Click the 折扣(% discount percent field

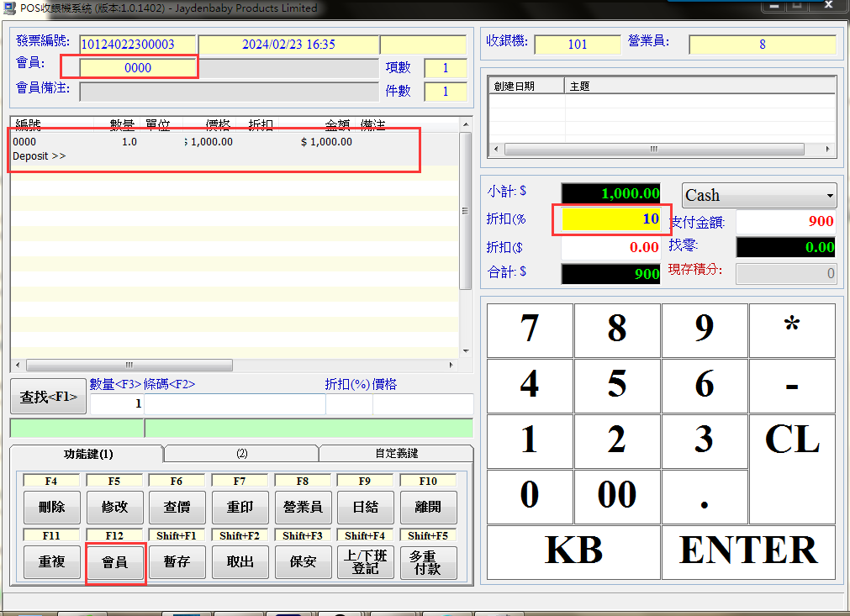611,218
